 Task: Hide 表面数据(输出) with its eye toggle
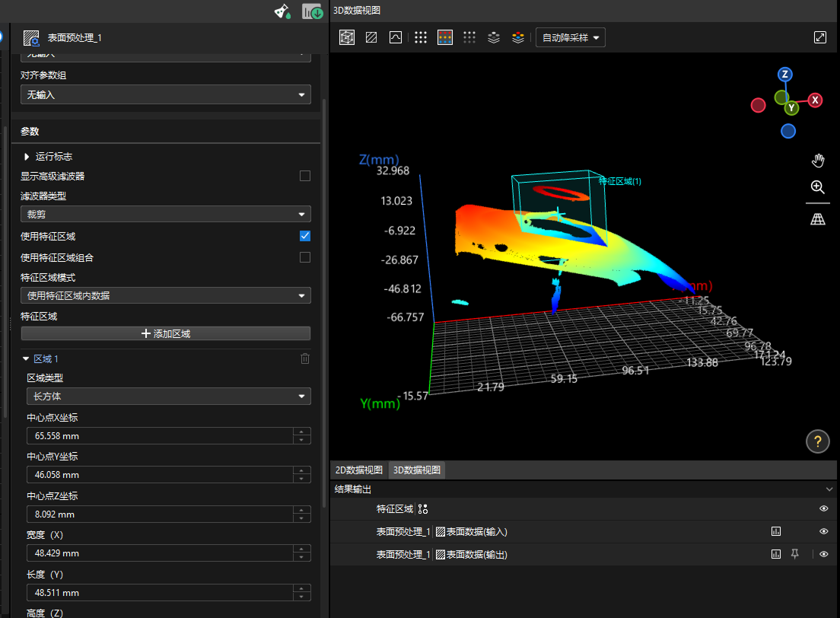823,554
